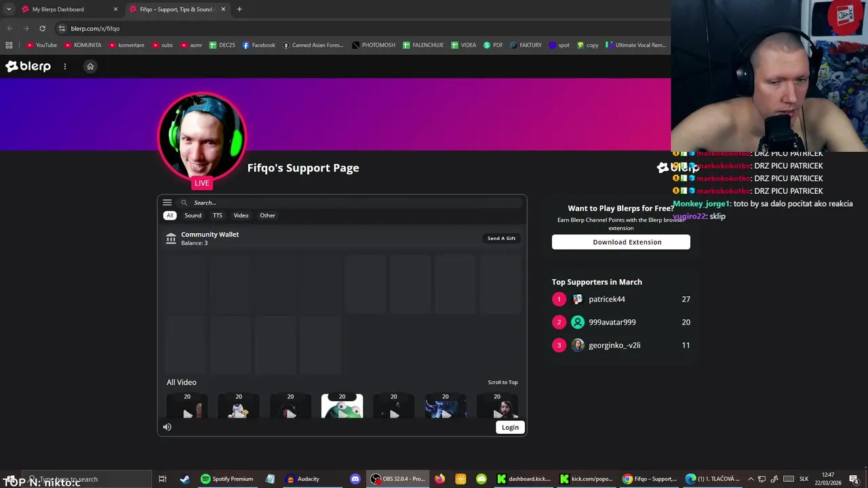Open Firefox from the taskbar
Screen dimensions: 868x488
(439, 479)
